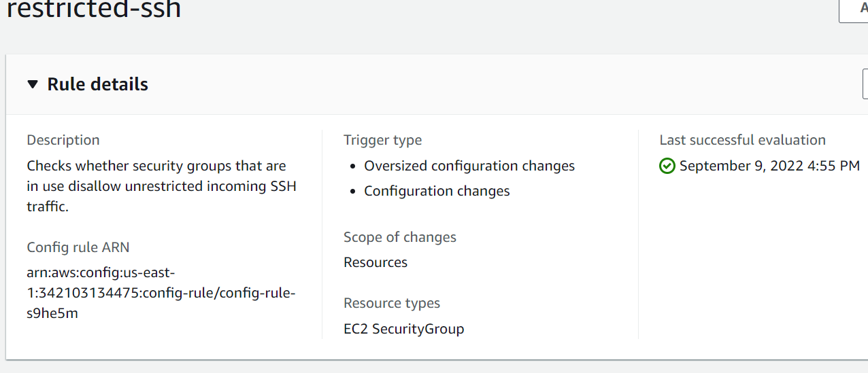Screen dimensions: 868x373
Task: Click the Description label
Action: [63, 140]
